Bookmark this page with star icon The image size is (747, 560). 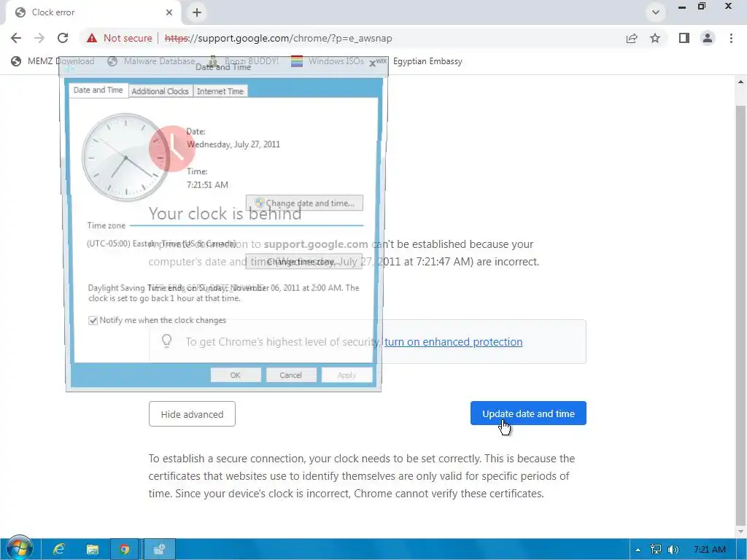pyautogui.click(x=655, y=38)
